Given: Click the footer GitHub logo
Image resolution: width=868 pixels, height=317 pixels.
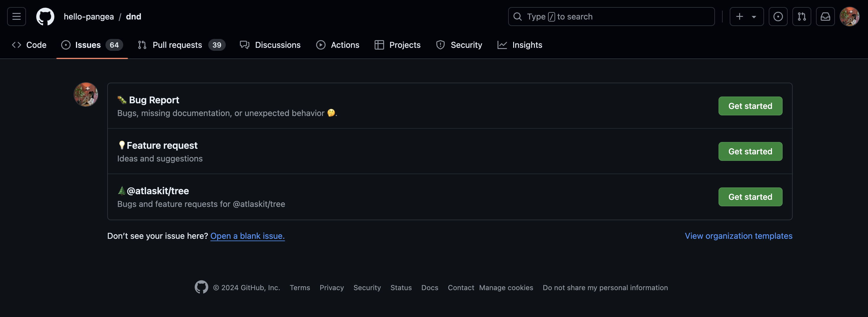Looking at the screenshot, I should click(201, 287).
